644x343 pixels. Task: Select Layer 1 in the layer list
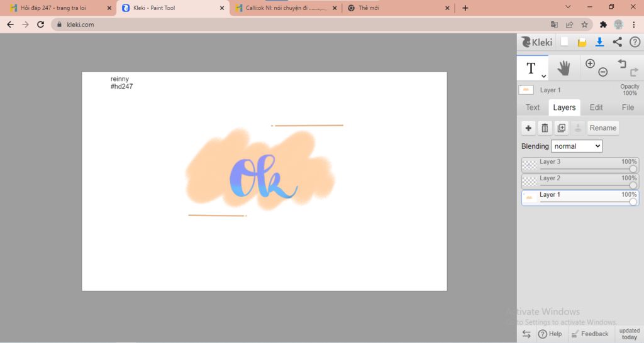(x=580, y=198)
